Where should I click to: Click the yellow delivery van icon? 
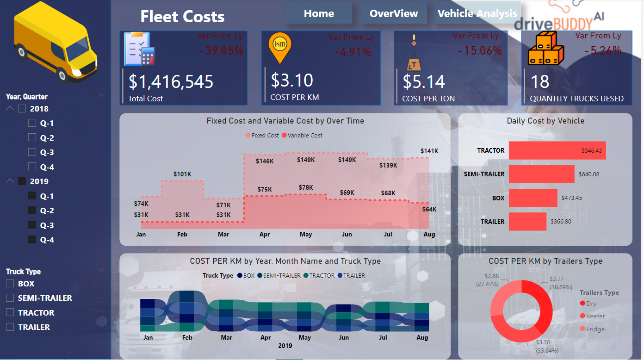click(x=56, y=43)
